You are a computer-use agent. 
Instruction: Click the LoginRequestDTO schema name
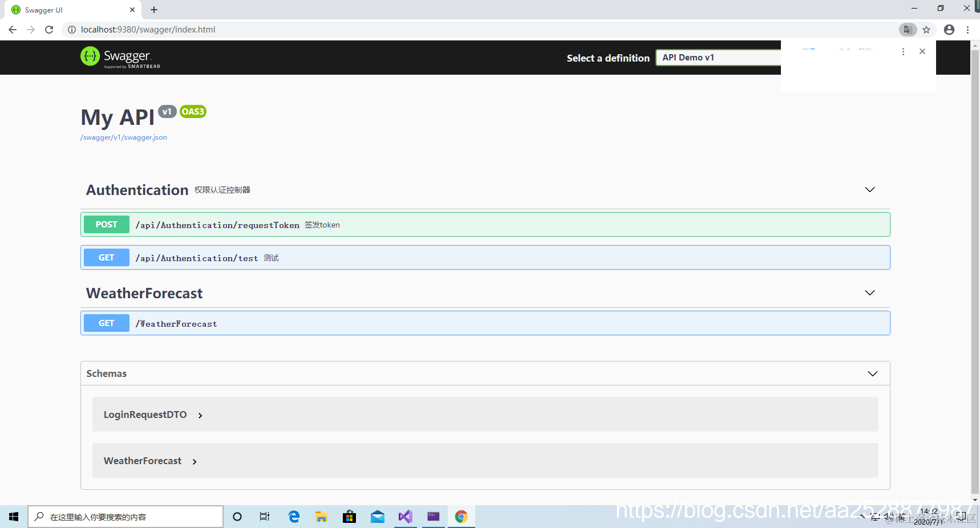click(x=145, y=415)
